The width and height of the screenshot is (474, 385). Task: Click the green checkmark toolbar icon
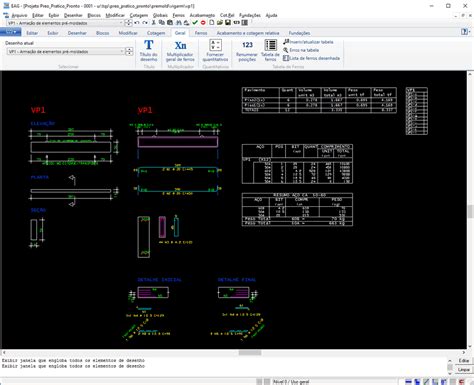coord(195,23)
